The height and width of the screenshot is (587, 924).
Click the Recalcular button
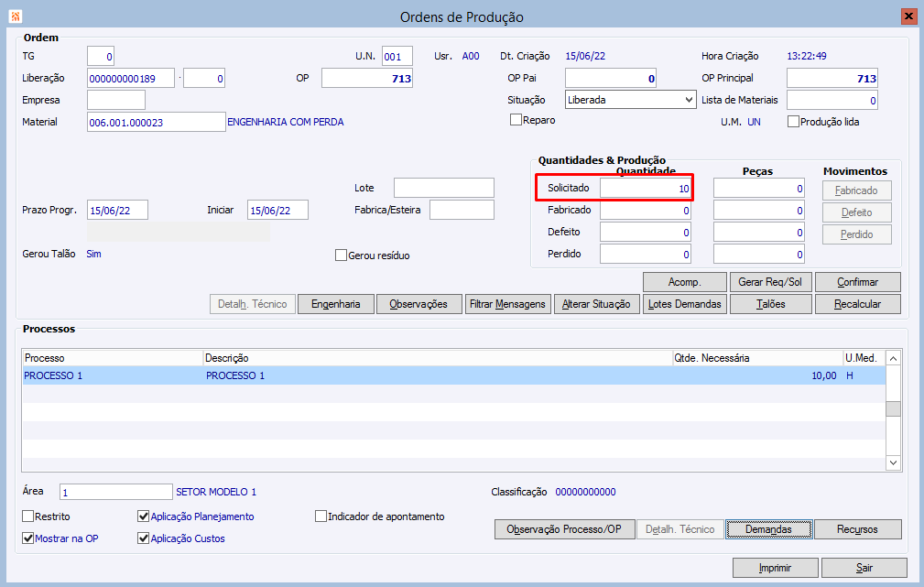coord(857,304)
